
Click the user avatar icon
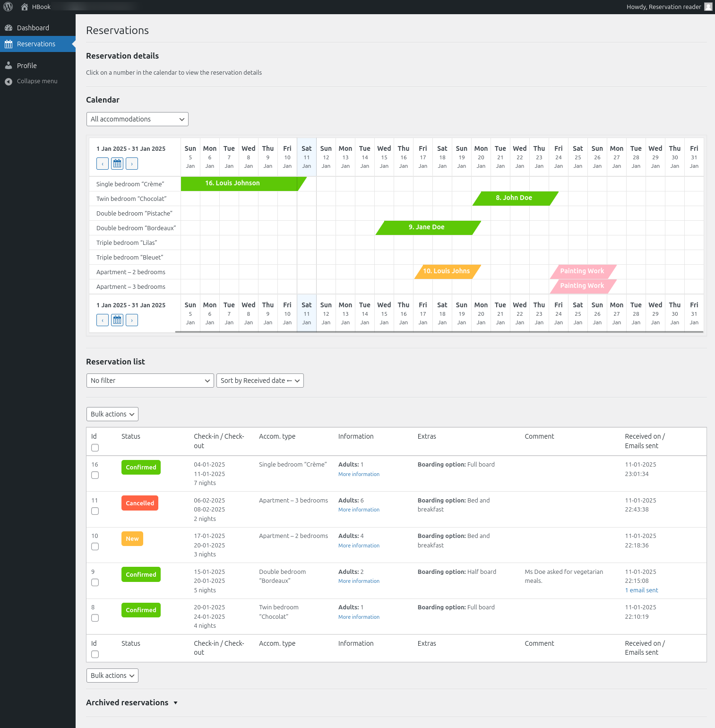click(708, 7)
